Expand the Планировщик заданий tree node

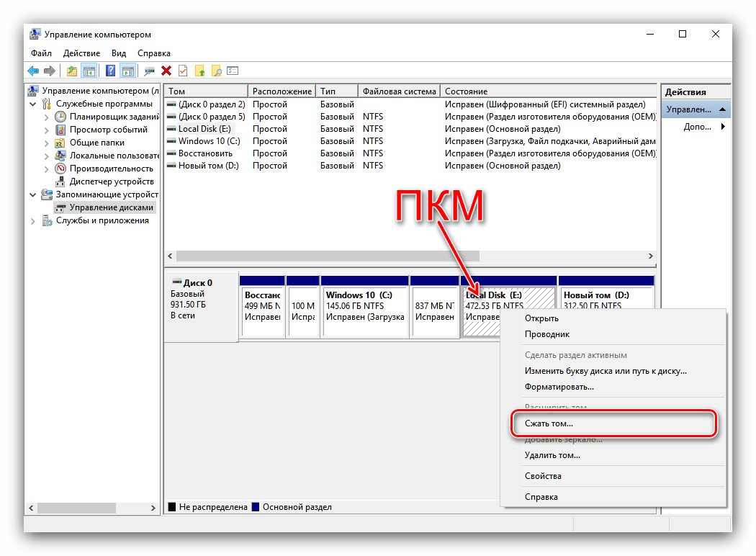coord(47,117)
